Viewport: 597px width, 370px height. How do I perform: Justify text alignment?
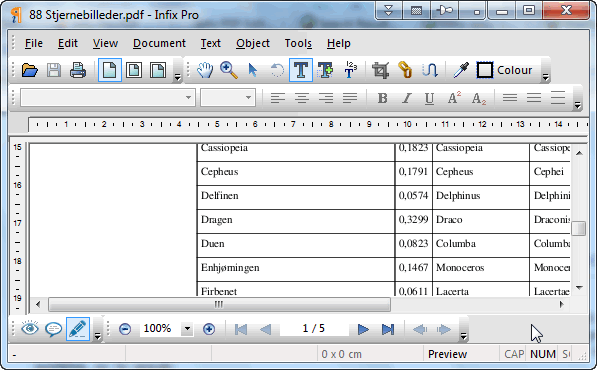[350, 98]
